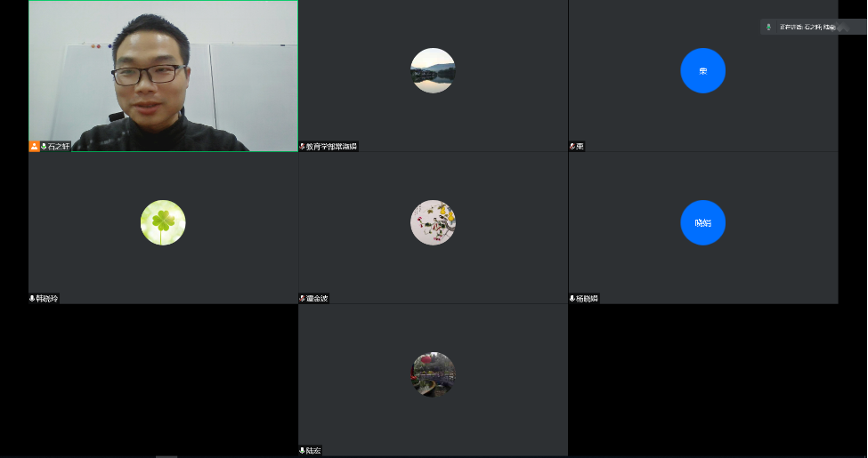Click the muted microphone icon in 栗's tile
Screen dimensions: 868x458
(x=572, y=147)
